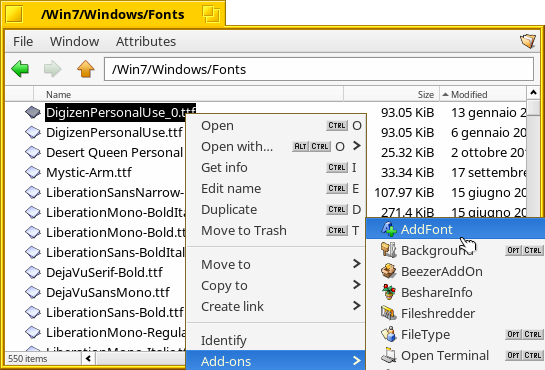Open the Attributes menu
This screenshot has width=545, height=370.
[146, 41]
